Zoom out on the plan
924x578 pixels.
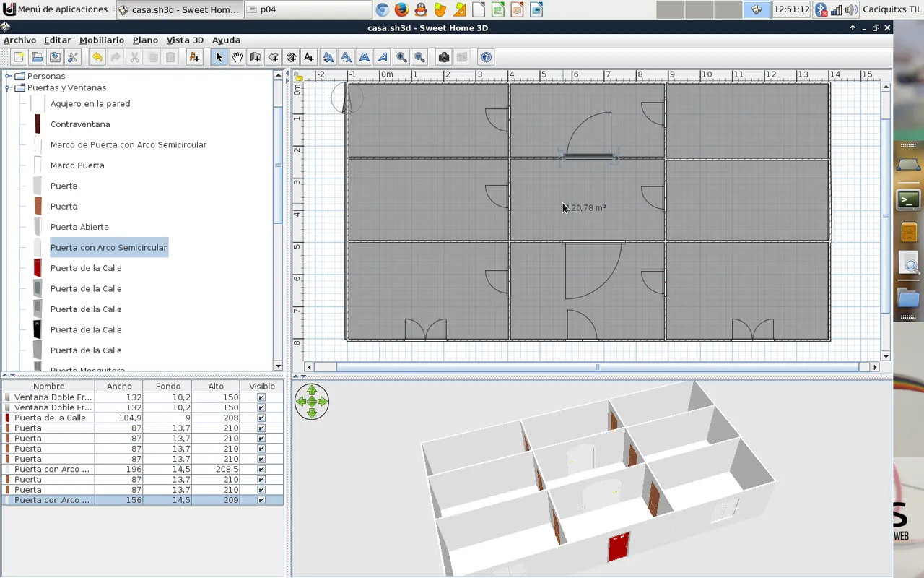click(419, 57)
